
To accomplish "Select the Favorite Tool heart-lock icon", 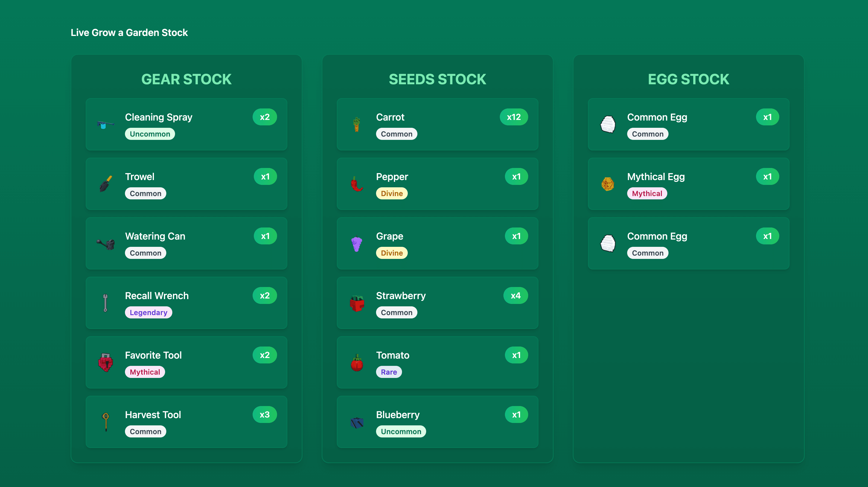I will 105,362.
